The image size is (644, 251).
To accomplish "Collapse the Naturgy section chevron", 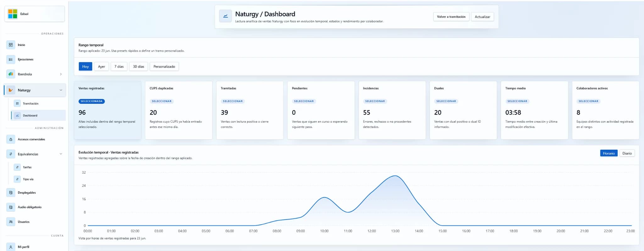I will click(61, 90).
